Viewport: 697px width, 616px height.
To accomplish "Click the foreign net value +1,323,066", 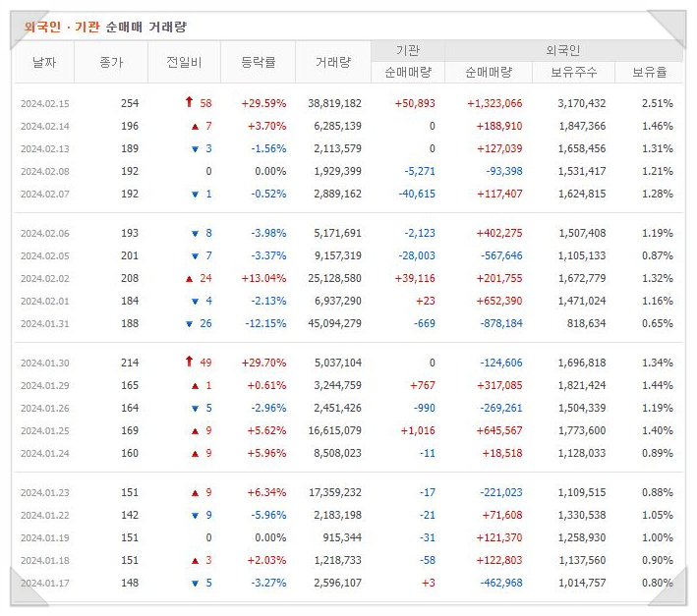I will [494, 103].
